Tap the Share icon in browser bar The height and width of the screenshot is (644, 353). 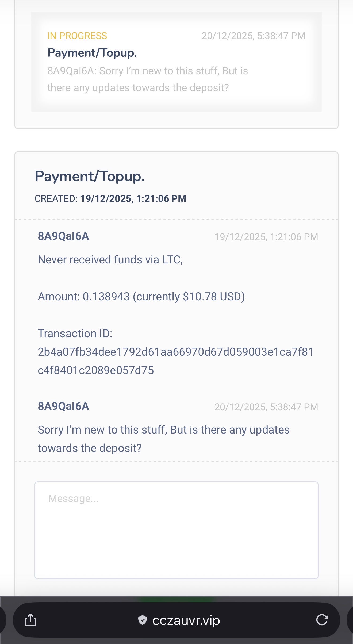(30, 620)
